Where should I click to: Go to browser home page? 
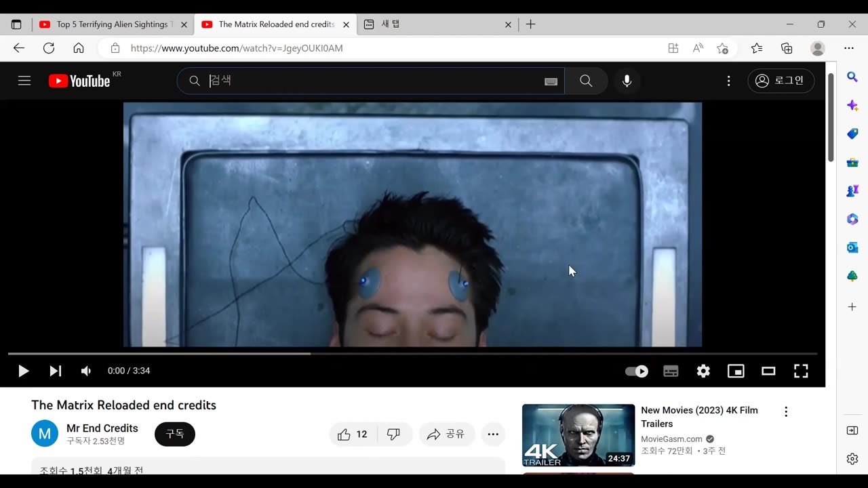pyautogui.click(x=79, y=48)
